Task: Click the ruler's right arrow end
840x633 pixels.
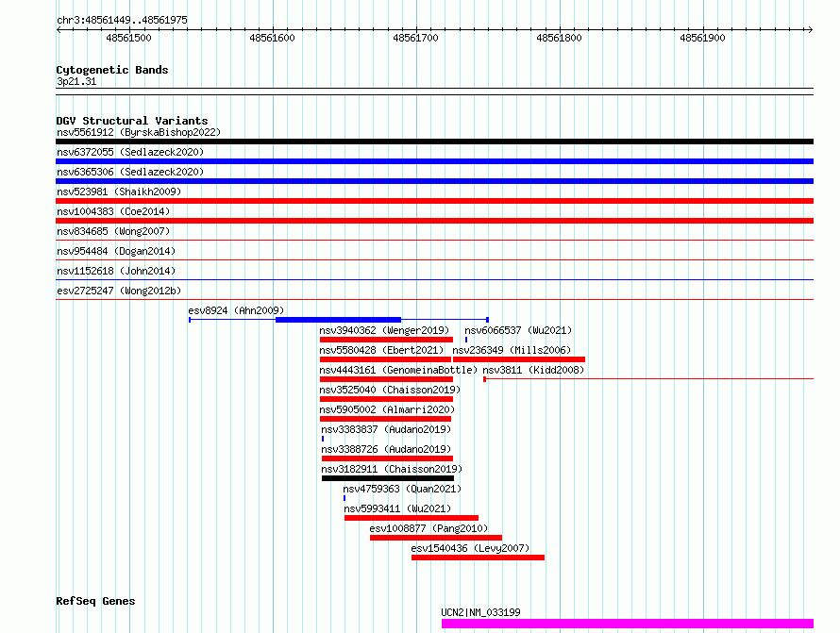Action: (811, 30)
